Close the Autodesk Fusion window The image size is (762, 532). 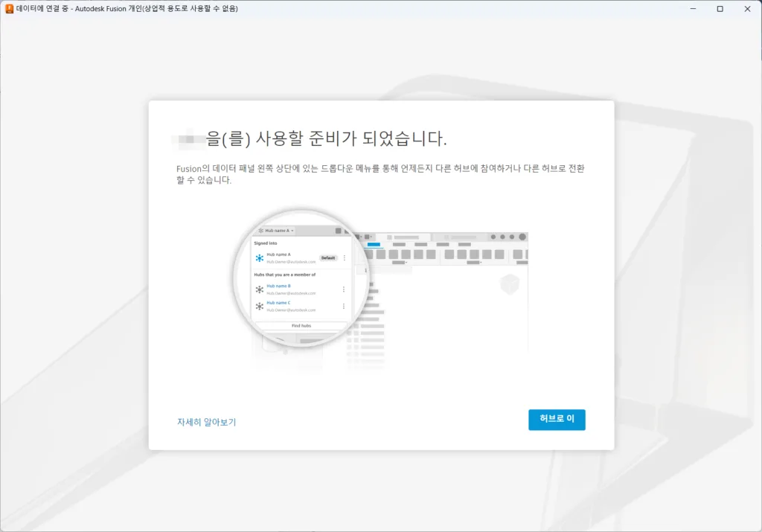pyautogui.click(x=747, y=9)
